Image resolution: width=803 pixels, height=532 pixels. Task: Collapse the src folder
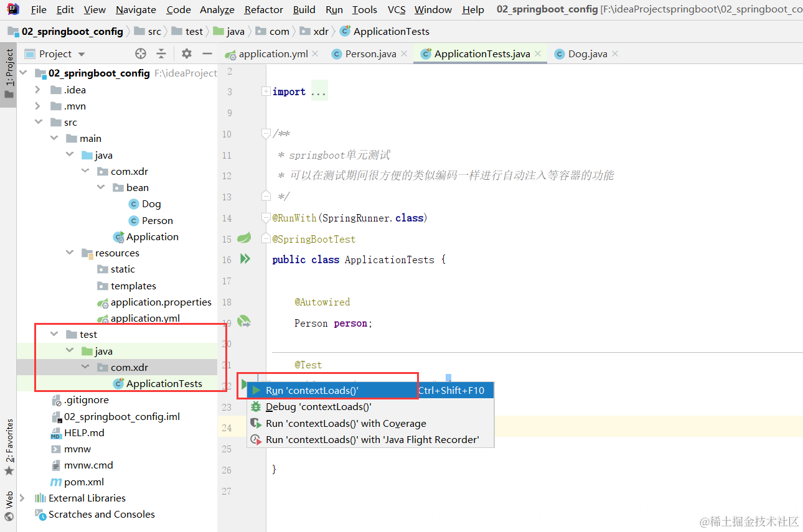38,122
